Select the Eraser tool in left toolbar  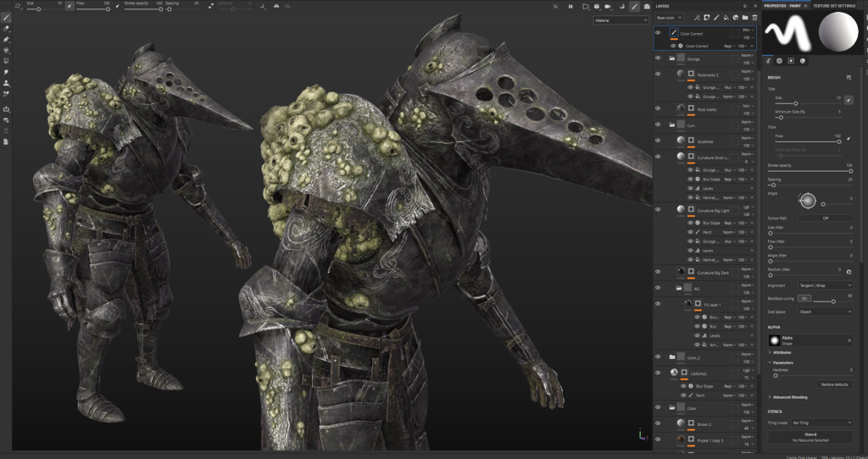[6, 28]
